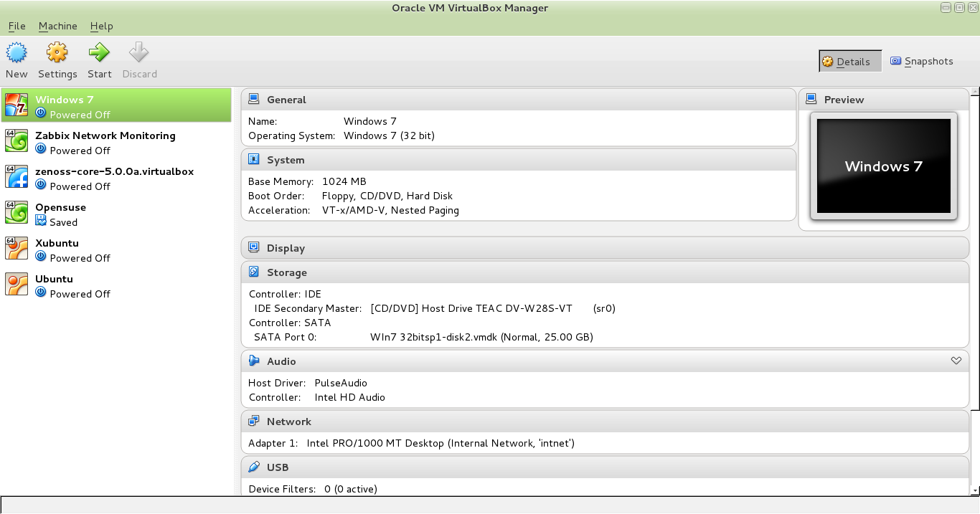Select the Xubuntu VM icon
Viewport: 980px width, 514px height.
17,248
